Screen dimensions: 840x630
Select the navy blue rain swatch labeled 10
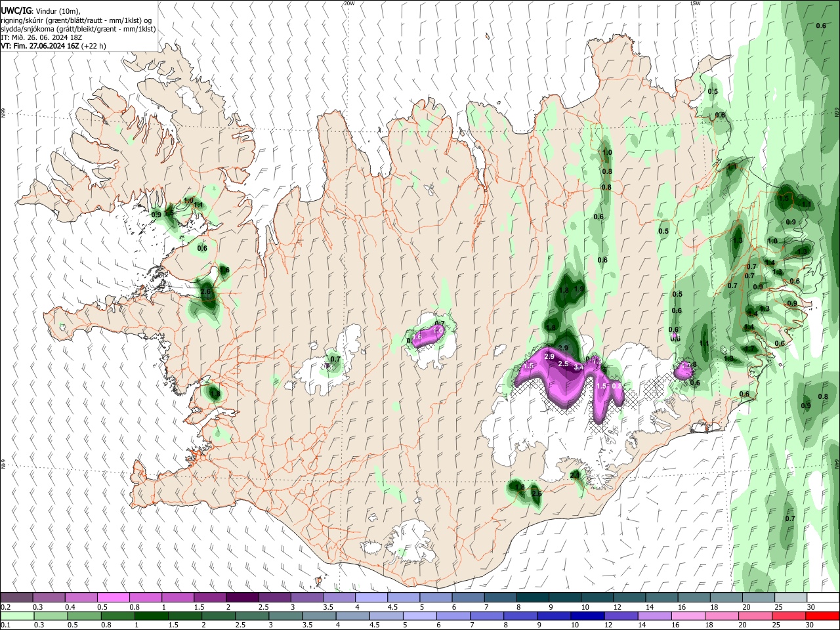(587, 616)
